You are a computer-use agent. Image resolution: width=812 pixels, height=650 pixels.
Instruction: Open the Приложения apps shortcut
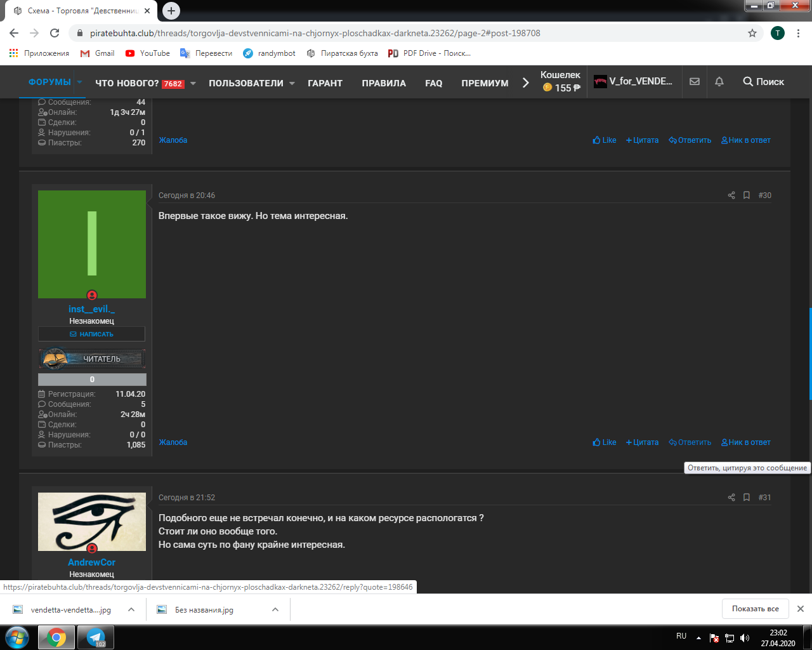click(39, 53)
